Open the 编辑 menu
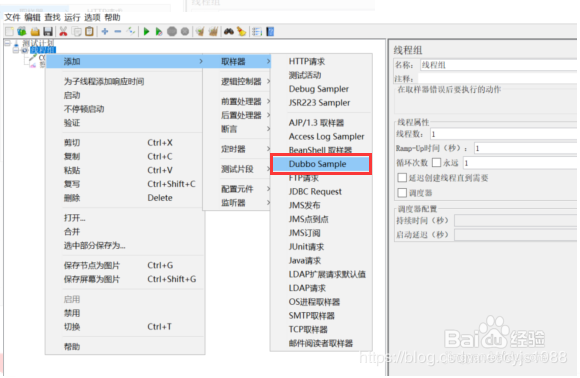The width and height of the screenshot is (580, 378). point(33,17)
